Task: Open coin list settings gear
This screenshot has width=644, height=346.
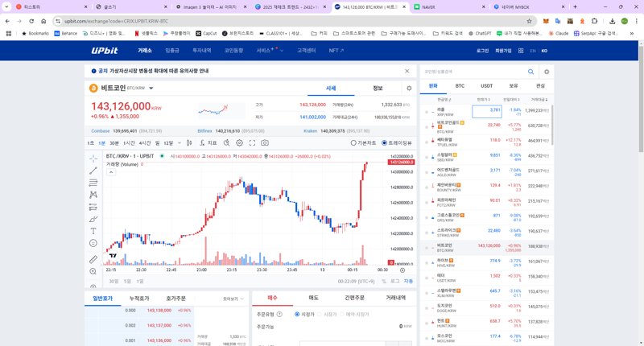Action: (547, 72)
